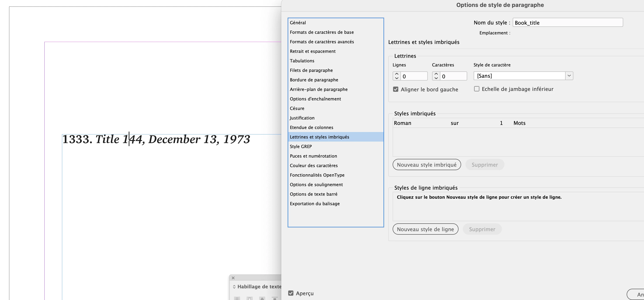Uncheck Aligner le bord gauche
The width and height of the screenshot is (644, 300).
[395, 89]
